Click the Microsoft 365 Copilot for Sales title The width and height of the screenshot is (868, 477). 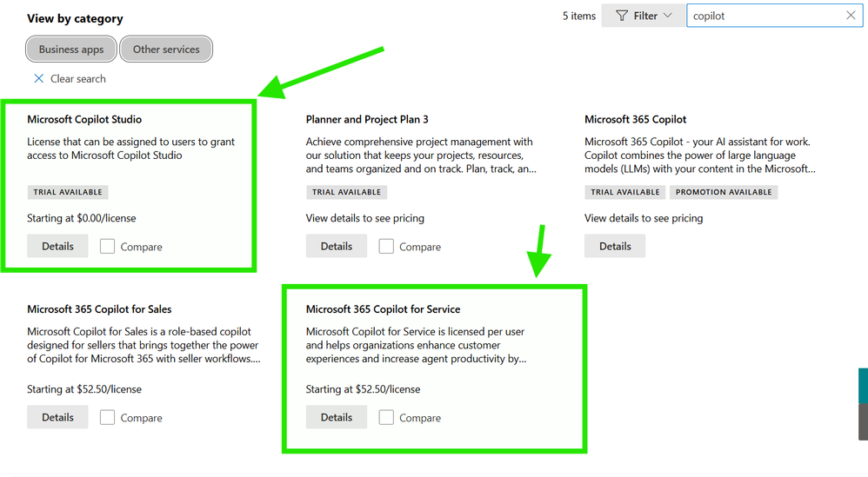[x=99, y=309]
